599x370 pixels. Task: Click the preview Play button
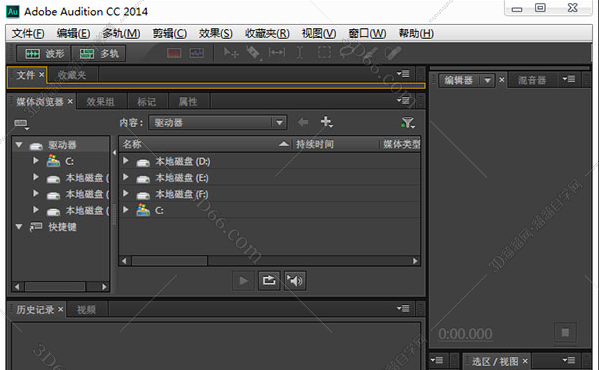[x=243, y=281]
